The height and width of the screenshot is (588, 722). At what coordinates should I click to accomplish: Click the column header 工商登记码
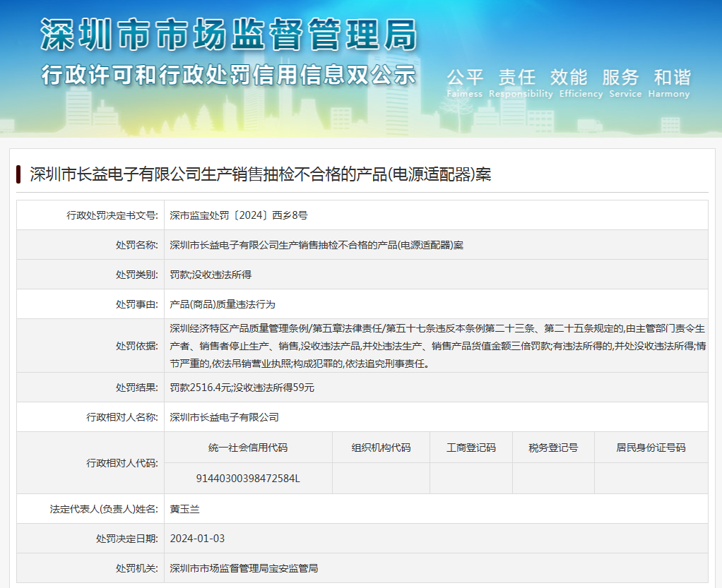(471, 448)
